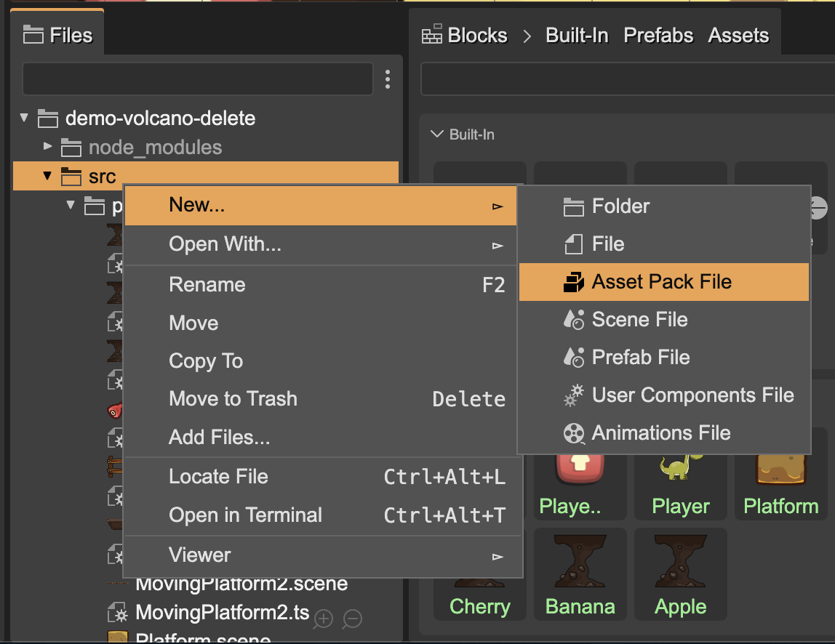Collapse the Built-In section
The width and height of the screenshot is (835, 644).
tap(436, 134)
